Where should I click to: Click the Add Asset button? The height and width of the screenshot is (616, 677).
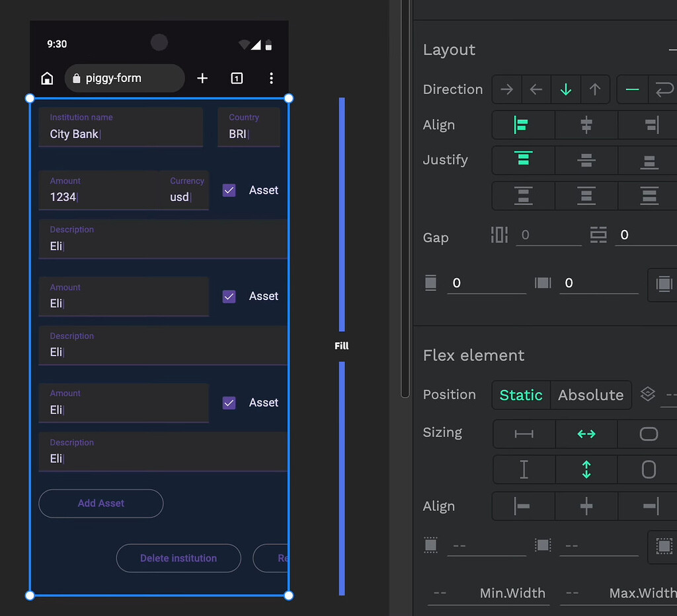pyautogui.click(x=100, y=503)
